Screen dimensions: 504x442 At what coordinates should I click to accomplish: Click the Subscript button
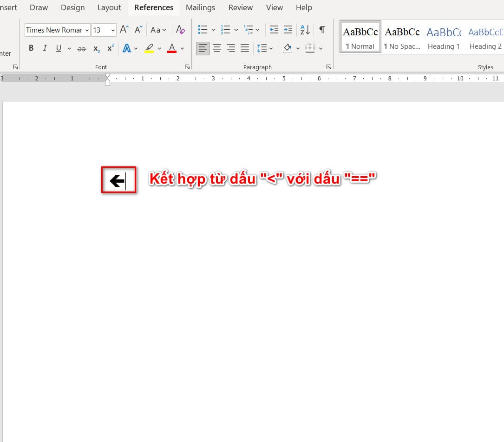pyautogui.click(x=96, y=48)
